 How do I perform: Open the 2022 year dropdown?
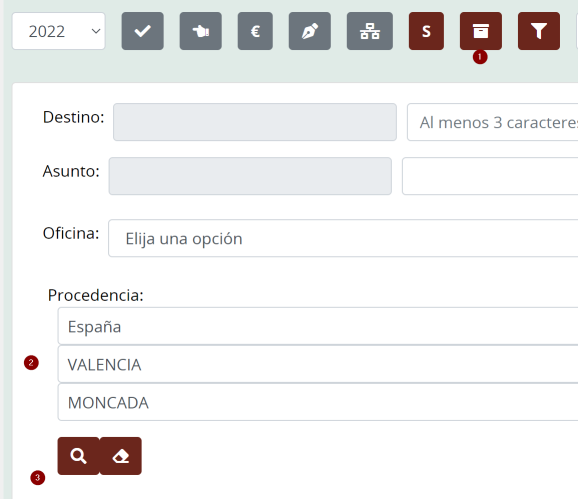point(59,31)
